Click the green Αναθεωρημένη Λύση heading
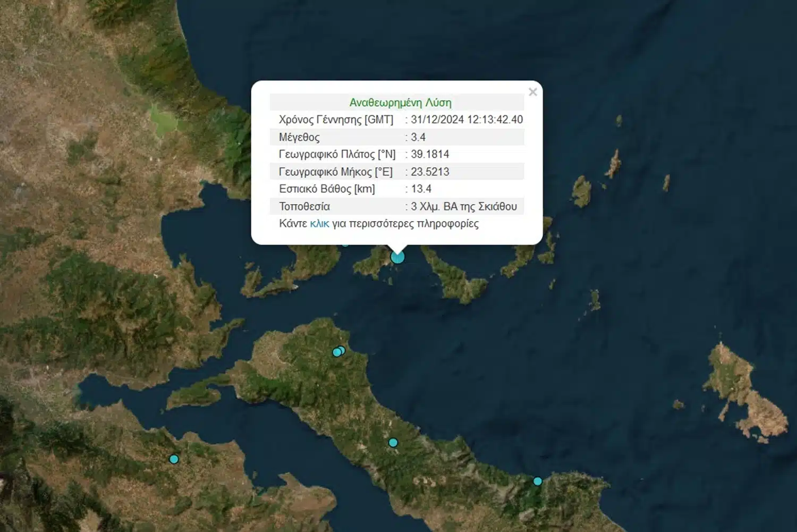The width and height of the screenshot is (797, 532). (400, 103)
